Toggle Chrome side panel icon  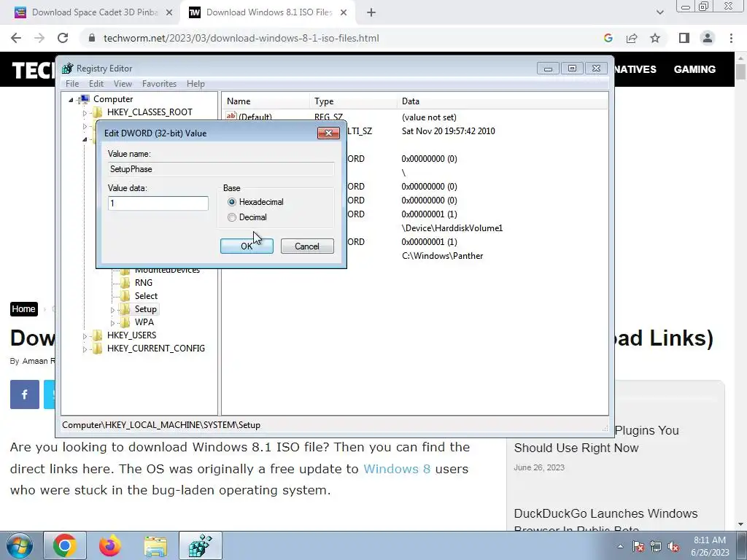tap(684, 38)
